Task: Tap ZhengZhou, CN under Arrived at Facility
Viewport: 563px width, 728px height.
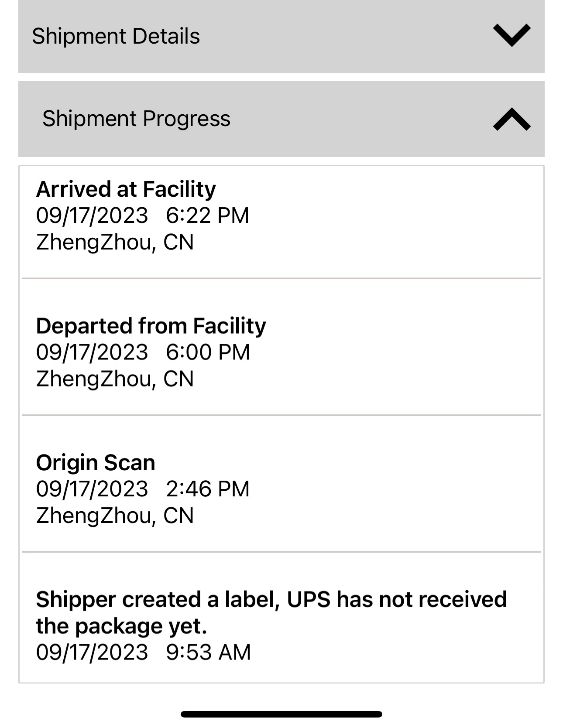Action: click(115, 242)
